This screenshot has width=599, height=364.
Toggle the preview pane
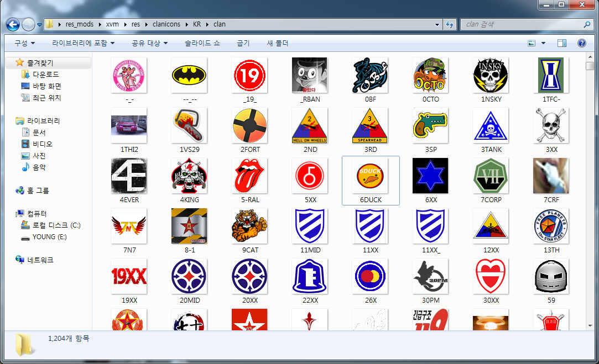562,43
